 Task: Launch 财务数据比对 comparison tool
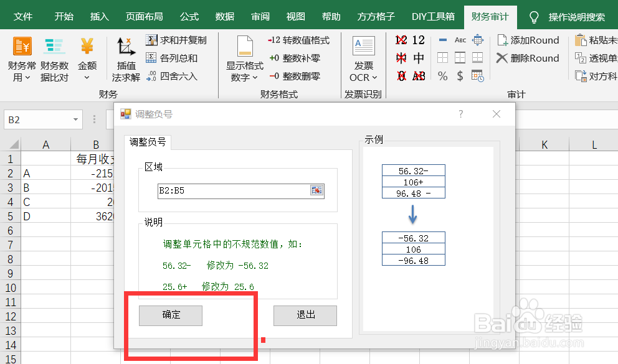[54, 59]
